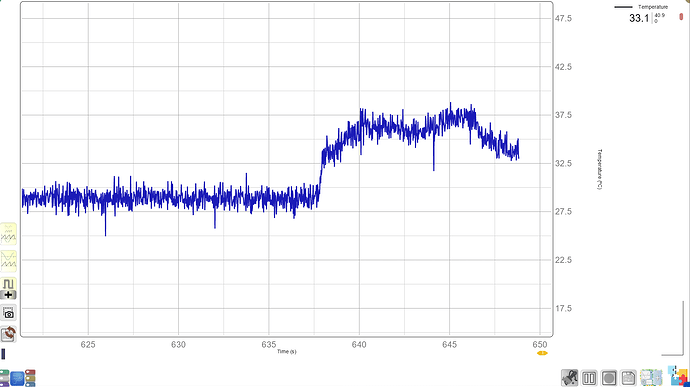
Task: Click the 645 tick on the time axis
Action: 450,345
